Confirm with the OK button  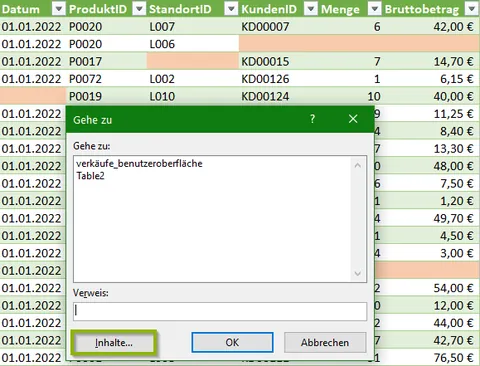pos(232,342)
